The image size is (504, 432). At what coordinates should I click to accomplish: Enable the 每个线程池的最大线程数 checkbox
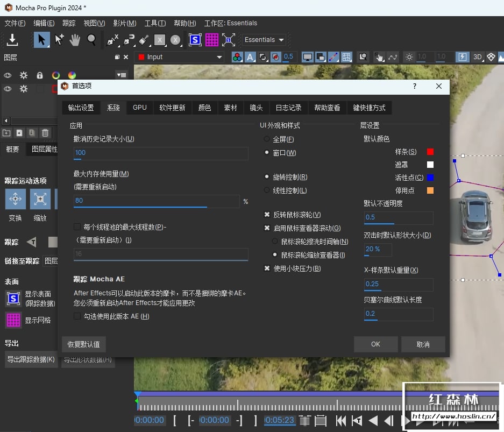(x=77, y=227)
